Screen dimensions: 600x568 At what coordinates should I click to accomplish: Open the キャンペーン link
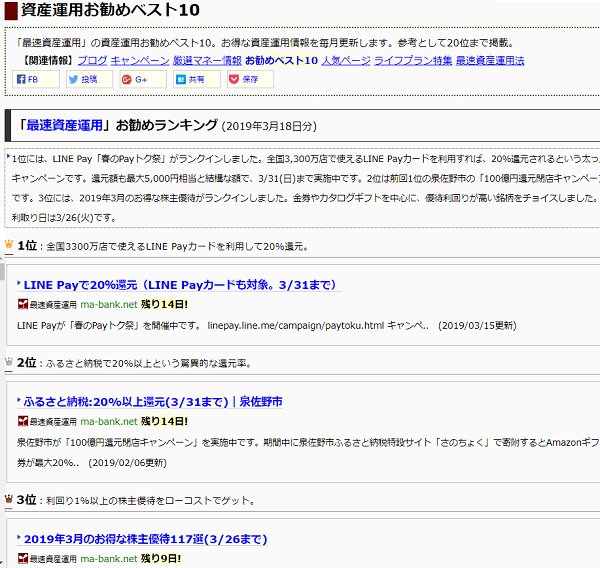(x=140, y=60)
